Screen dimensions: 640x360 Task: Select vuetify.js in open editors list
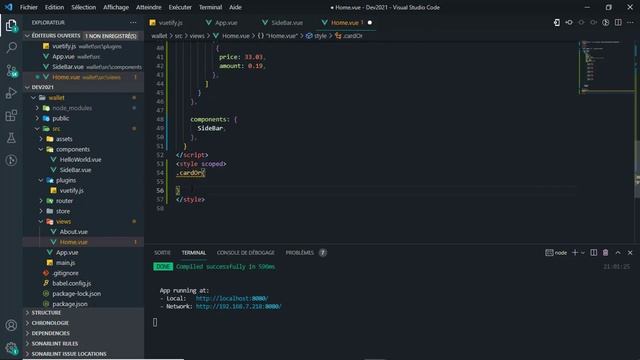(64, 46)
